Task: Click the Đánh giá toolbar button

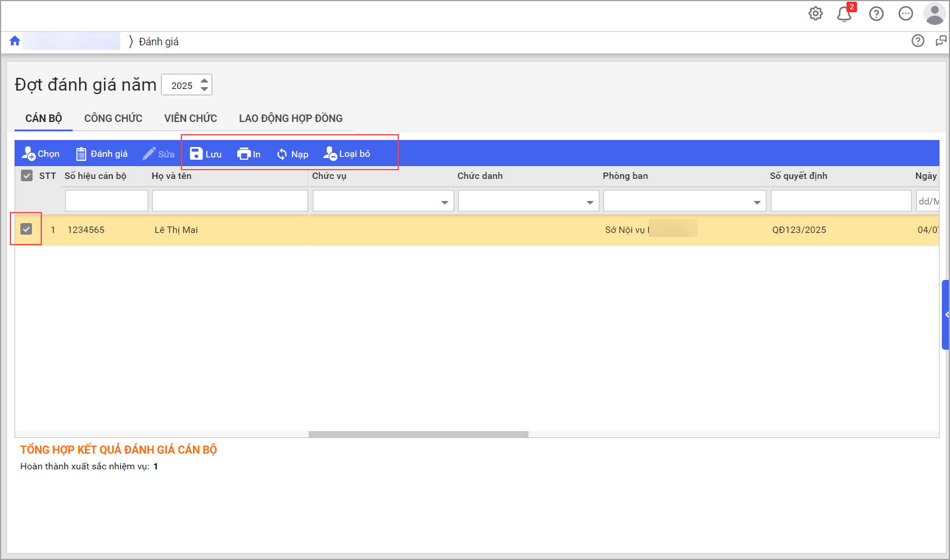Action: coord(102,154)
